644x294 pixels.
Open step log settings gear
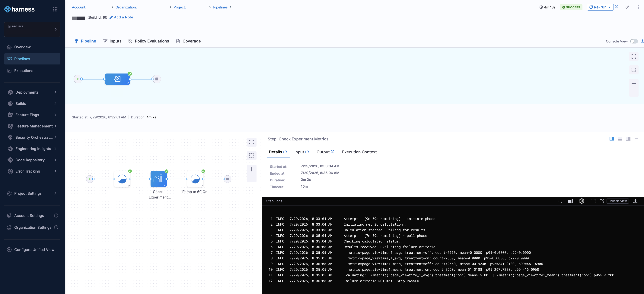pyautogui.click(x=582, y=201)
